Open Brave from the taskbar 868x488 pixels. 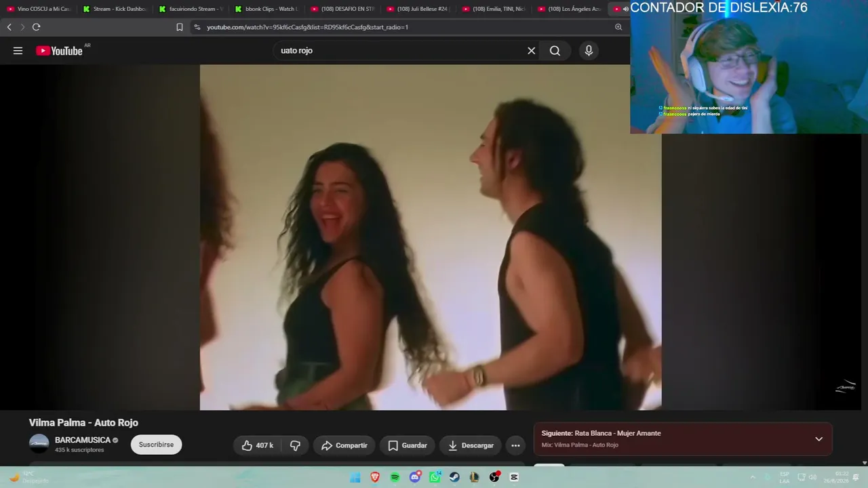[x=375, y=477]
